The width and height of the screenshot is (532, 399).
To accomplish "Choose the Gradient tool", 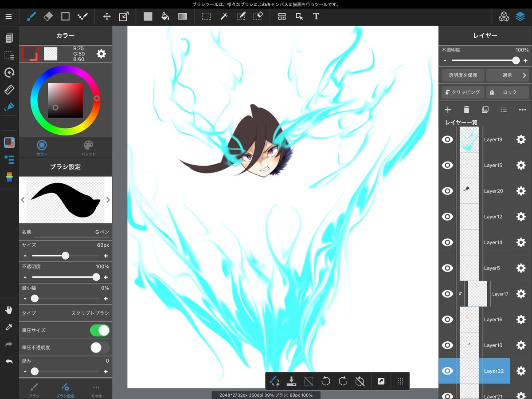I will pyautogui.click(x=183, y=17).
